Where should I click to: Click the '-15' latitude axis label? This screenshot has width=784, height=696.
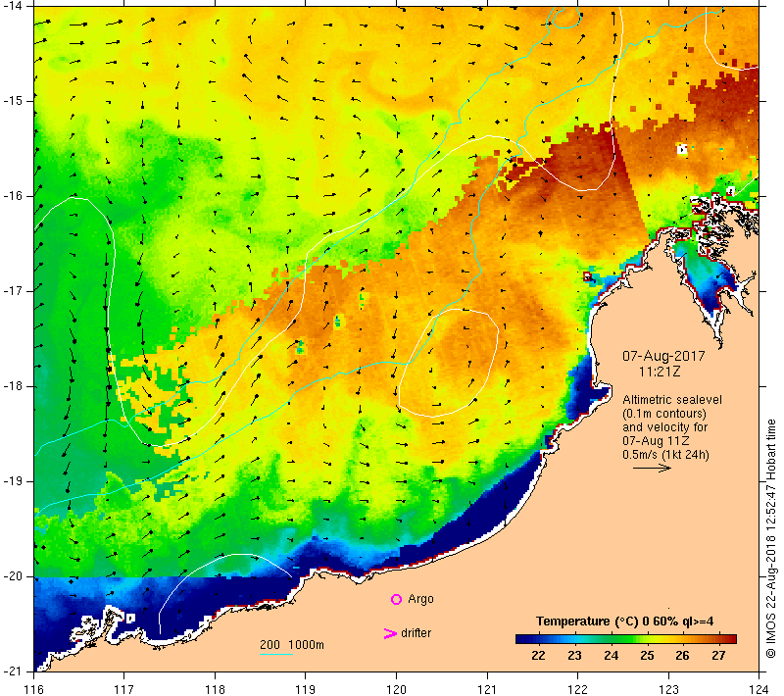(11, 101)
